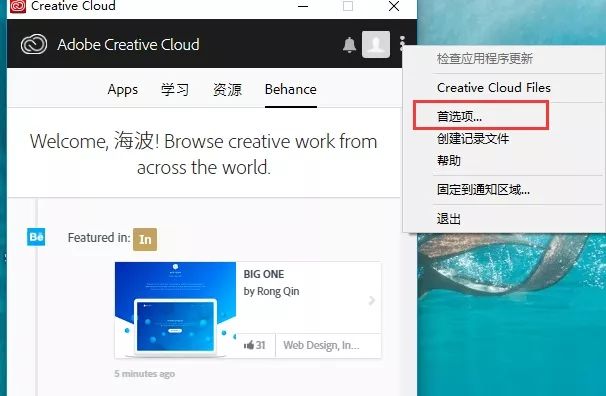Select 首选项... in the menu

pyautogui.click(x=459, y=116)
